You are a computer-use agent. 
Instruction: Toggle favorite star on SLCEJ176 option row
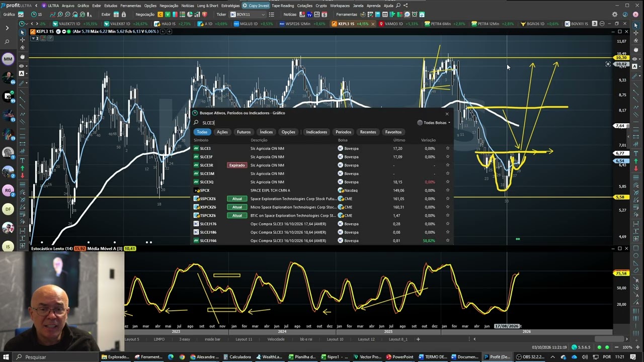(447, 224)
